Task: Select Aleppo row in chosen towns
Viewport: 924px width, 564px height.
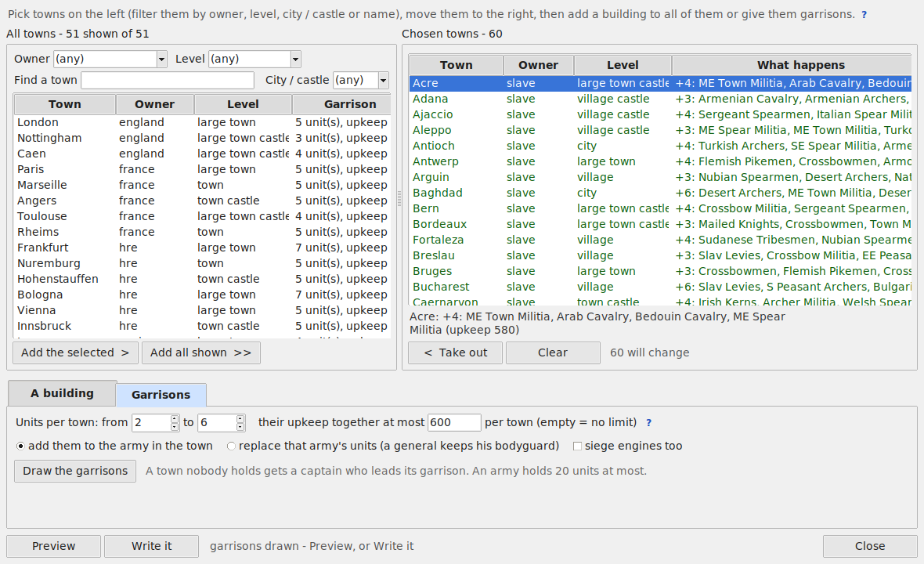Action: [661, 130]
